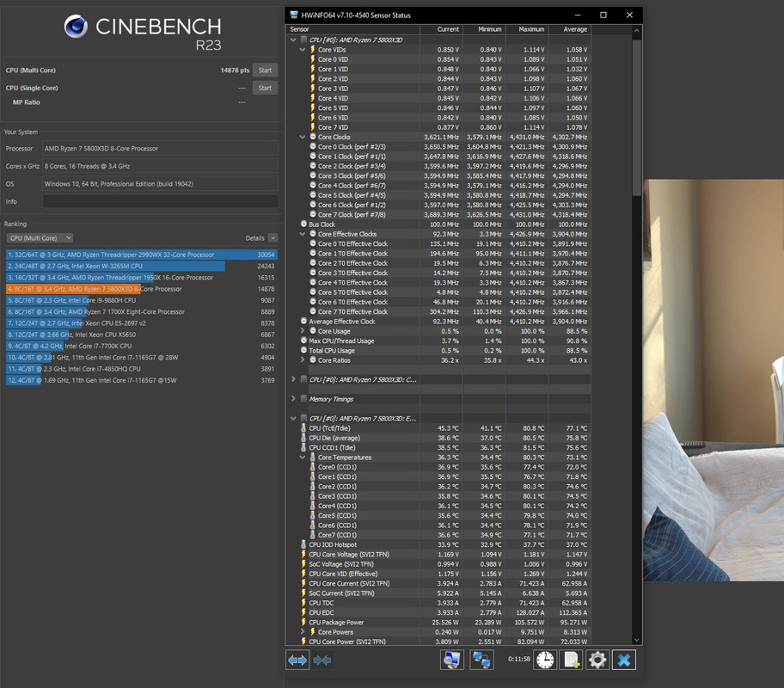Screen dimensions: 784x688
Task: Start the CPU (Single Core) benchmark
Action: pyautogui.click(x=265, y=88)
